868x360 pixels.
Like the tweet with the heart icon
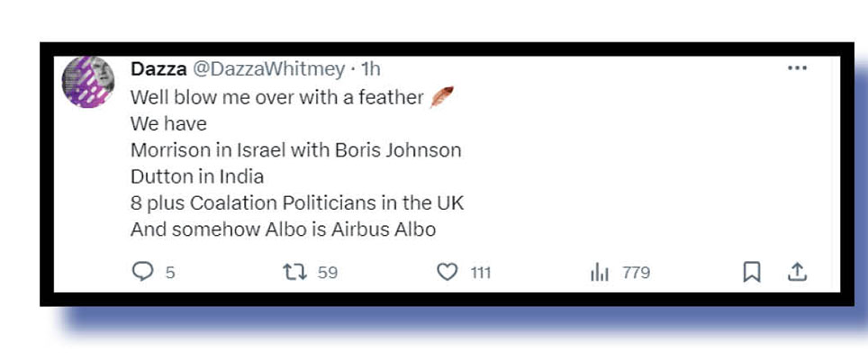pyautogui.click(x=447, y=272)
